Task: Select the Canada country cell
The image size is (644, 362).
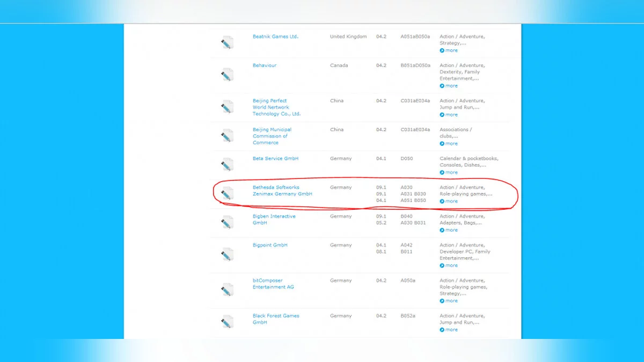Action: point(339,65)
